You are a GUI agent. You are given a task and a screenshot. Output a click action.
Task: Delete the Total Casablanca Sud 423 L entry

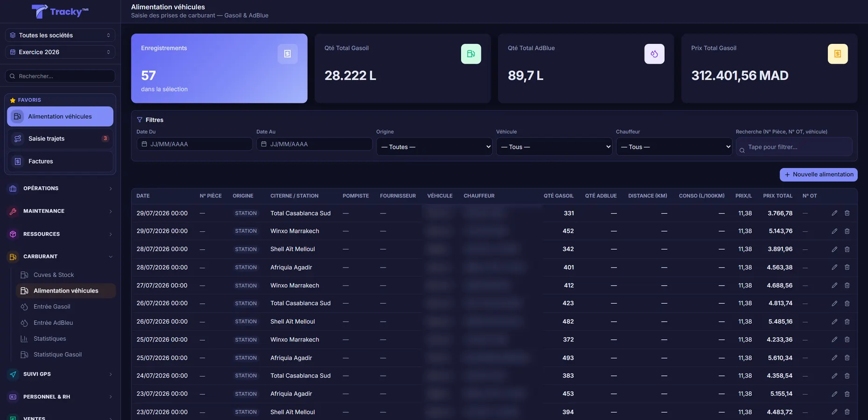tap(847, 303)
